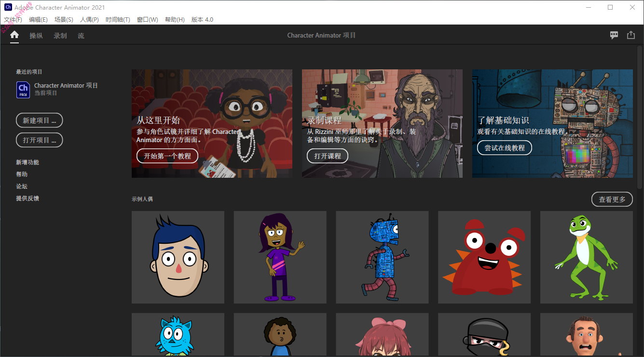Open the pink-bow anime girl puppet
The height and width of the screenshot is (357, 644).
pos(383,335)
